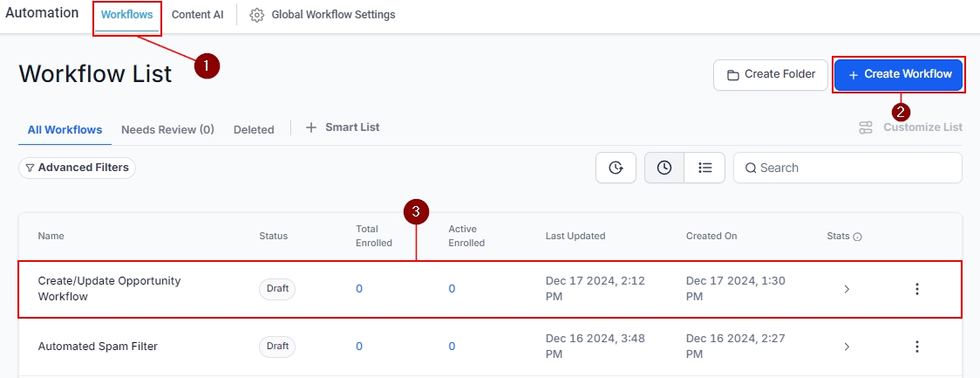Viewport: 980px width, 378px height.
Task: Open three-dot menu for Create/Update Opportunity Workflow
Action: point(916,289)
